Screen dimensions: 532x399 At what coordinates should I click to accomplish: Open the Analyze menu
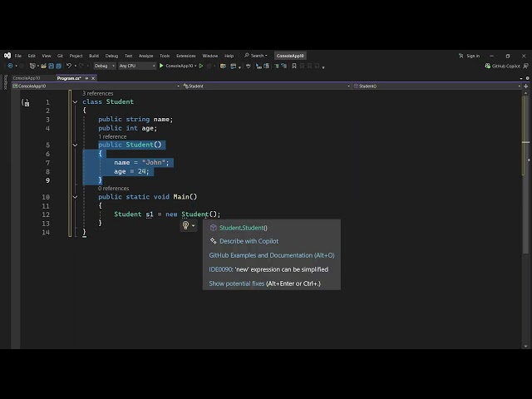pos(146,56)
